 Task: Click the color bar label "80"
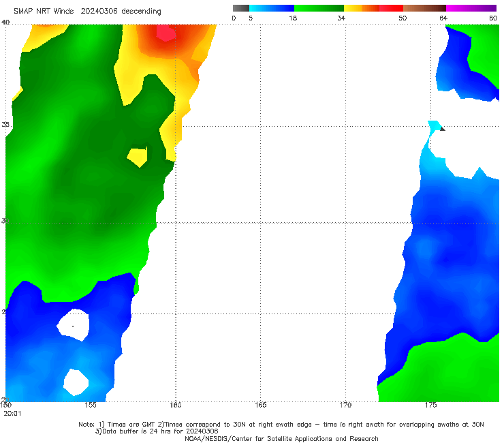(x=493, y=18)
